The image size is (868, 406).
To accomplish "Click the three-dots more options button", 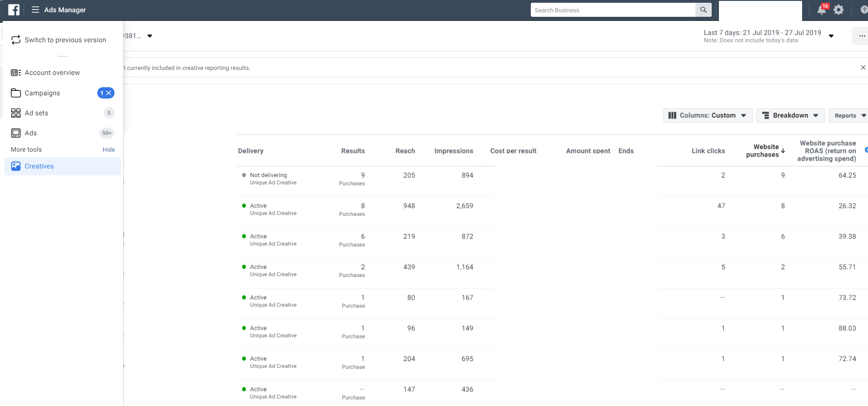I will 862,36.
